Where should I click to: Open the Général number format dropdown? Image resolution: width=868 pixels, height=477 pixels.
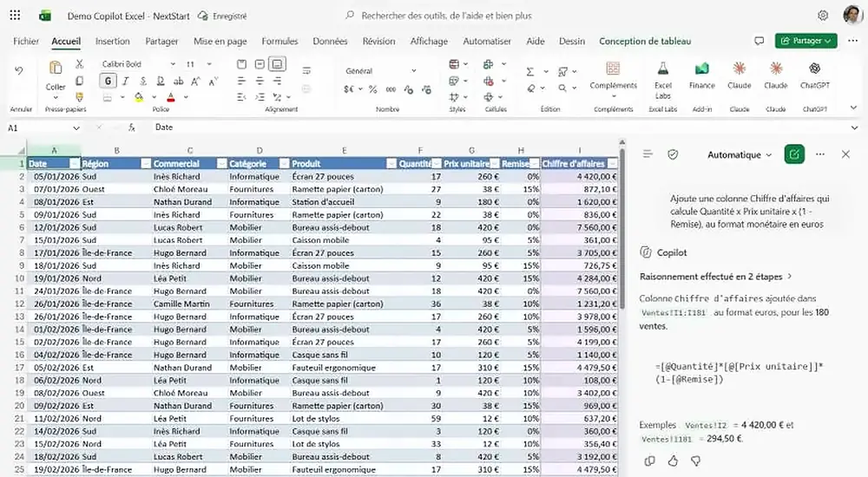click(x=413, y=71)
